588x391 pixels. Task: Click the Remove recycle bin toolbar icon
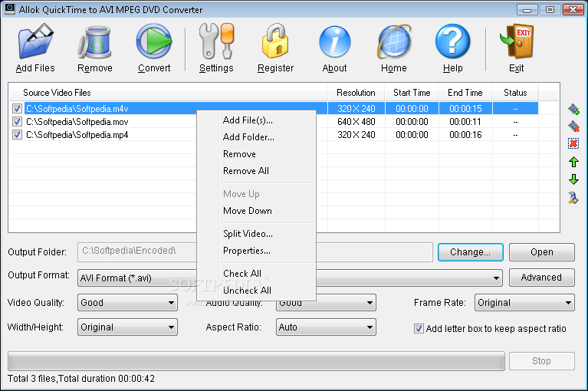pos(95,42)
